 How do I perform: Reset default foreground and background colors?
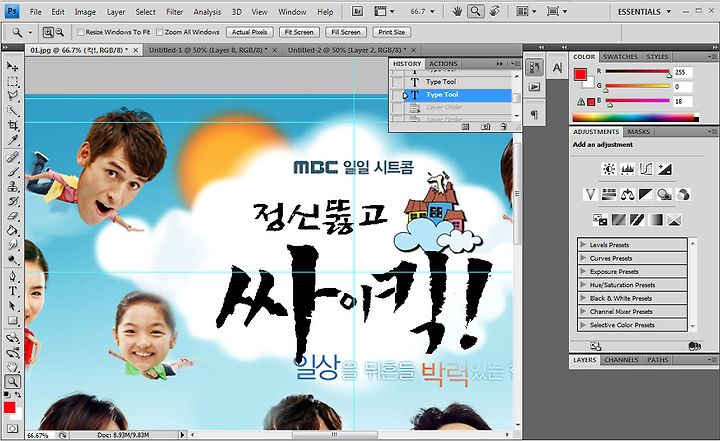point(7,395)
